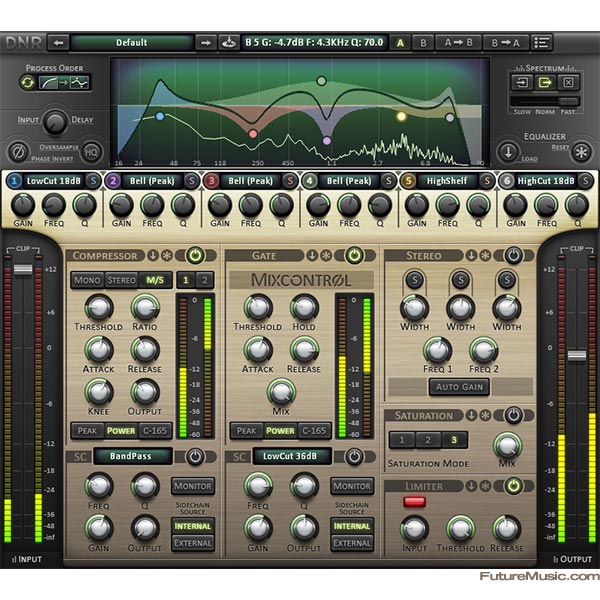The width and height of the screenshot is (600, 600).
Task: Reset Compressor asterisk icon
Action: 166,255
